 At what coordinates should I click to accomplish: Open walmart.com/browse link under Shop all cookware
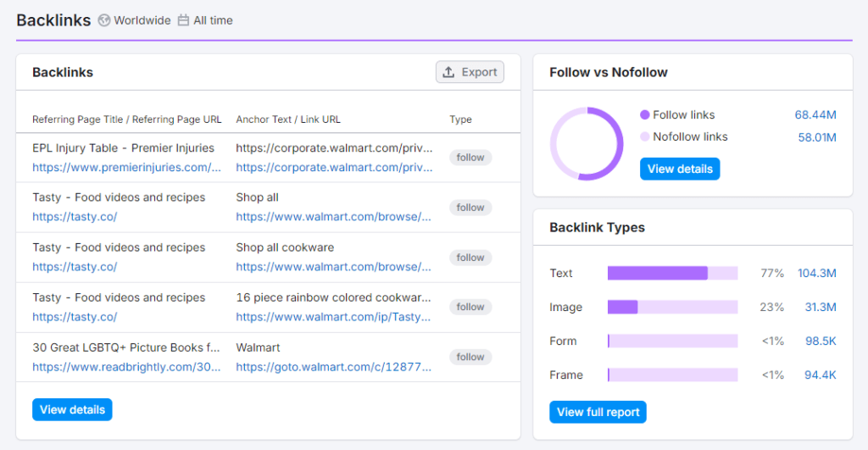(333, 266)
